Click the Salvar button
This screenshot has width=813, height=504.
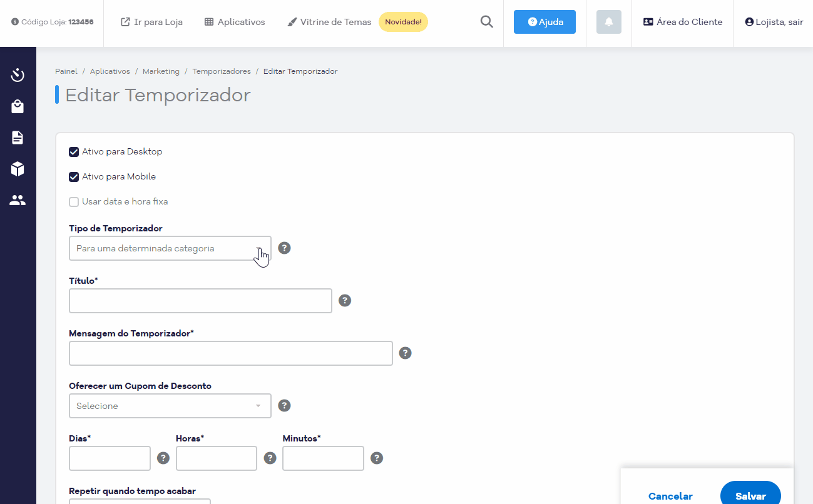[x=750, y=496]
